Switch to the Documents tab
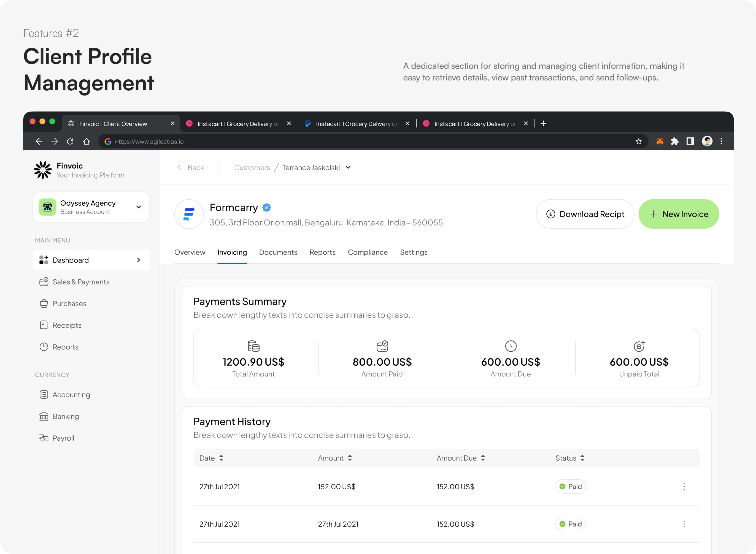 [278, 252]
